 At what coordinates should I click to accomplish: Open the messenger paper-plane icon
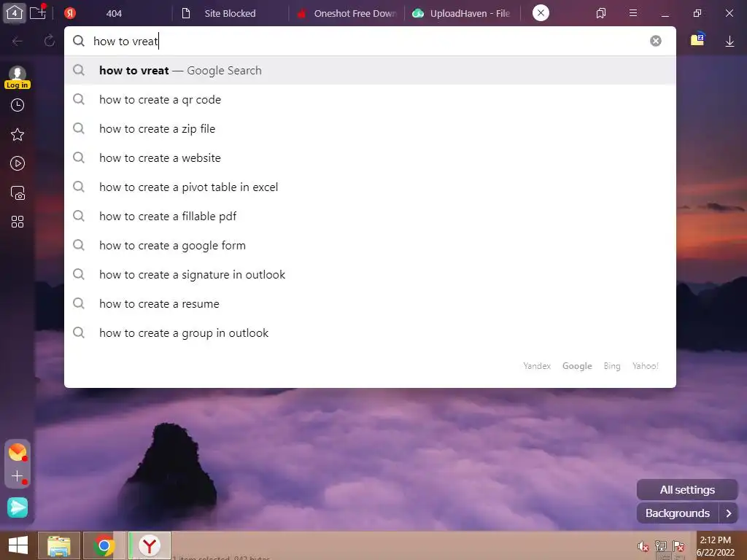(x=18, y=507)
